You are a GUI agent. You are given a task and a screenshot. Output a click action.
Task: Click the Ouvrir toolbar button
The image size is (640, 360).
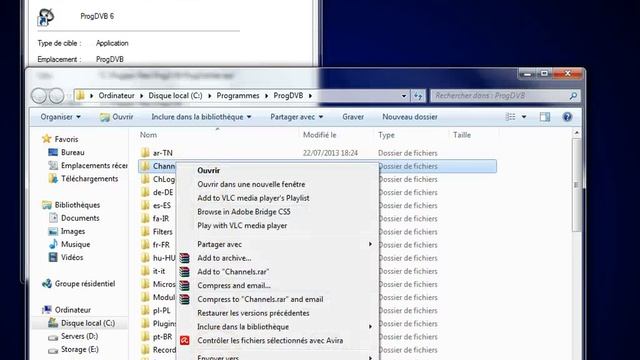coord(117,117)
